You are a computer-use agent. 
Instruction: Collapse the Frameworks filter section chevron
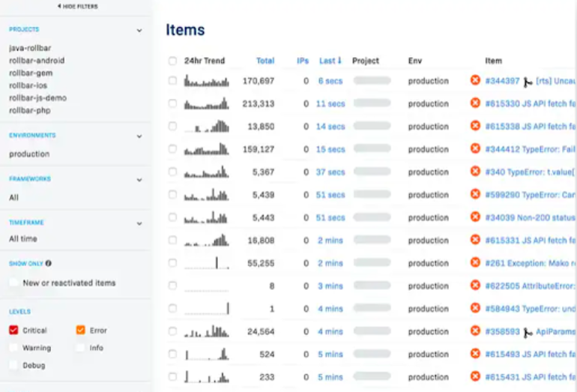pyautogui.click(x=139, y=180)
